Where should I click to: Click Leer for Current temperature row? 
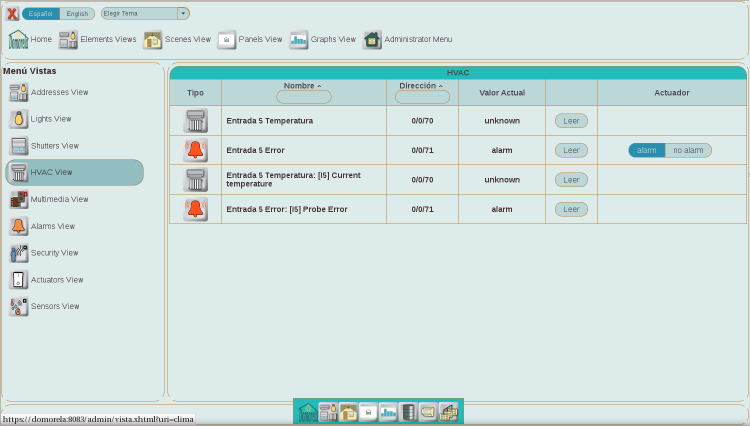[x=571, y=180]
